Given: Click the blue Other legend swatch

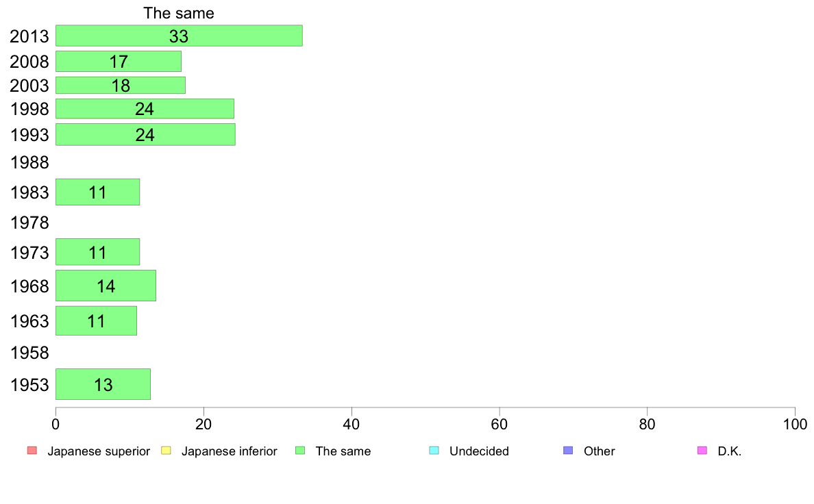Looking at the screenshot, I should [x=568, y=451].
